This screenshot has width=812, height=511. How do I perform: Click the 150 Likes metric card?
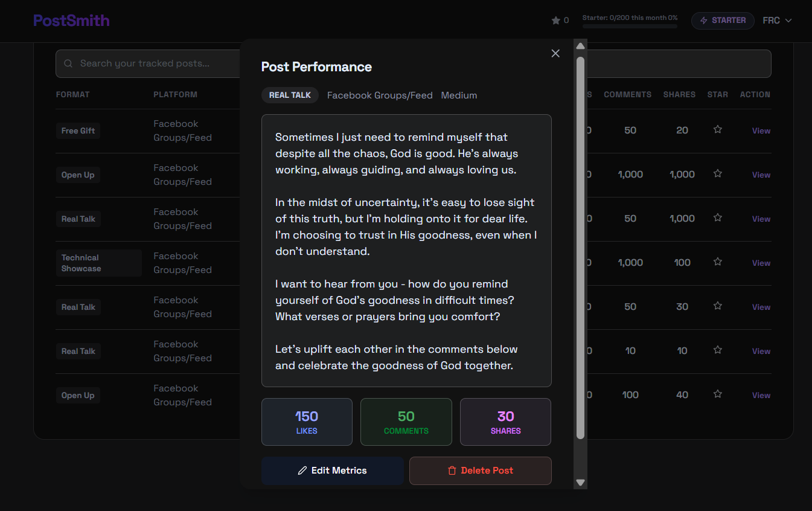307,422
